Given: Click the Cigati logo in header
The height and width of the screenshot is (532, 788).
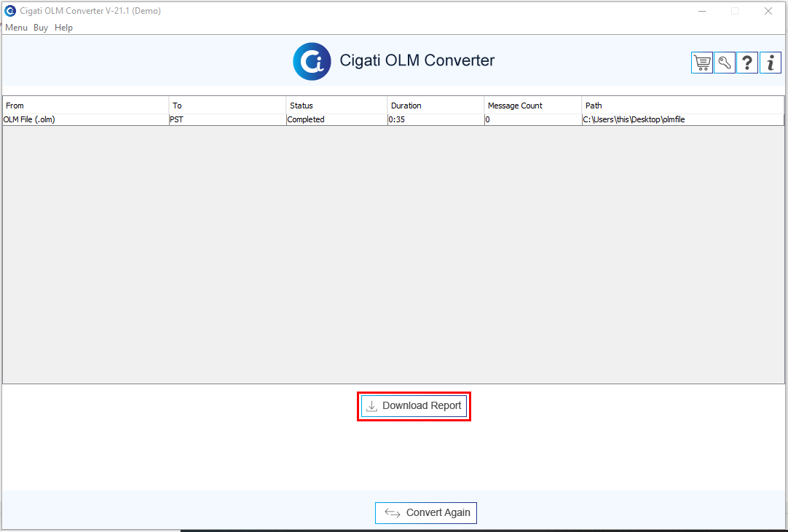Looking at the screenshot, I should pos(312,61).
